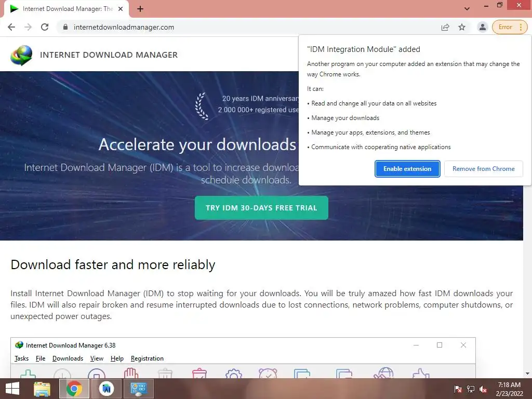The height and width of the screenshot is (399, 532).
Task: Click the round blue taskbar app icon
Action: (107, 389)
